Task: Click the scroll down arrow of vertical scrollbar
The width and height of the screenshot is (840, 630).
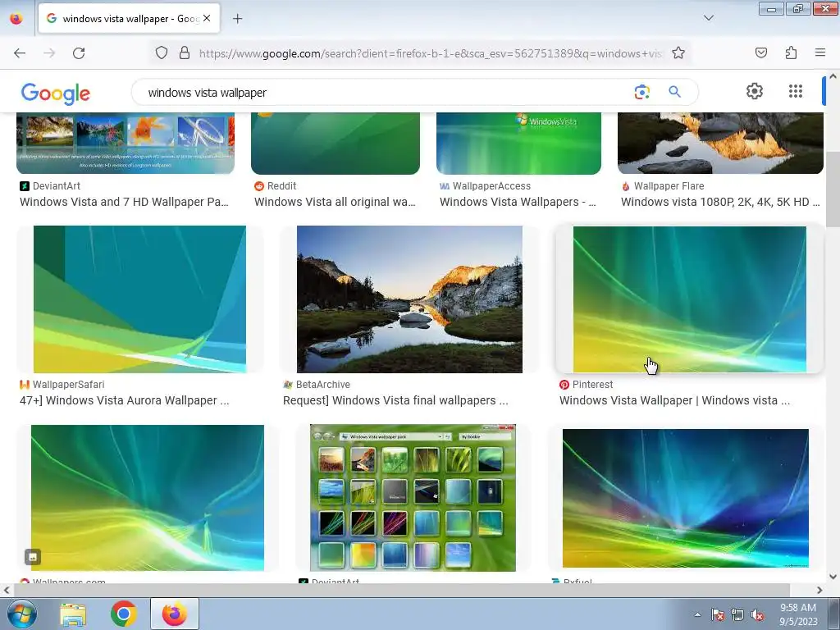Action: [833, 577]
